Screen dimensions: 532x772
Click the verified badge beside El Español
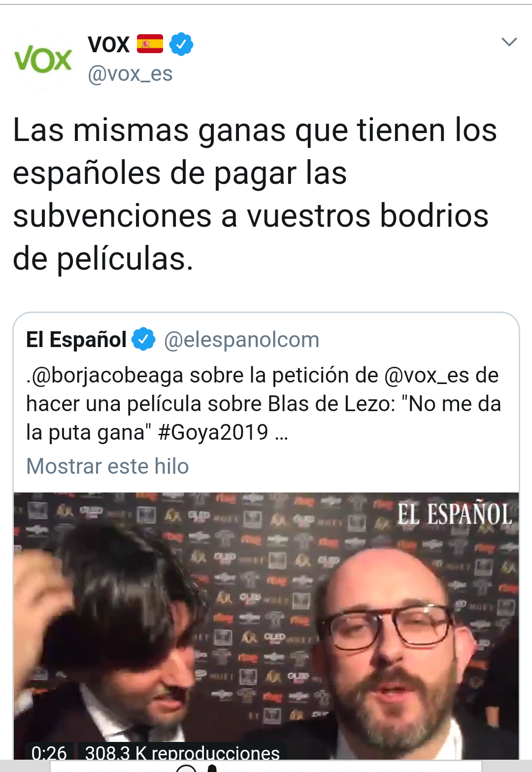144,339
